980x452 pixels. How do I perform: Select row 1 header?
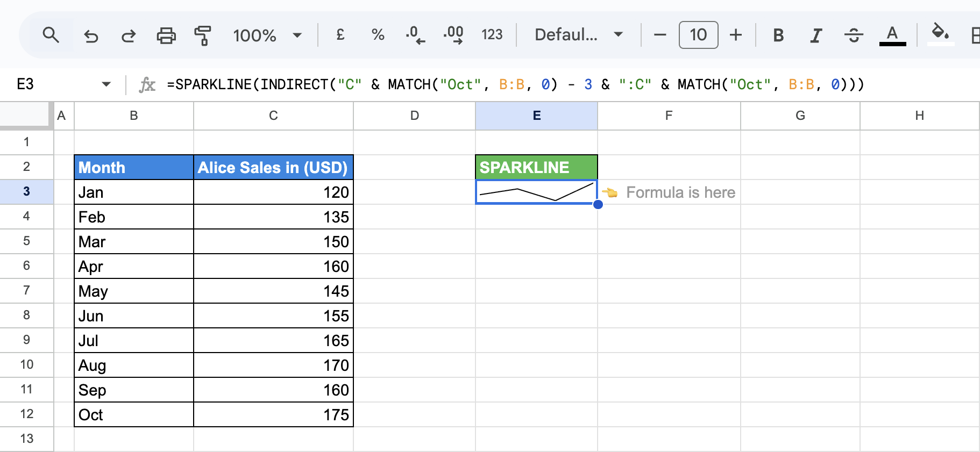coord(26,142)
